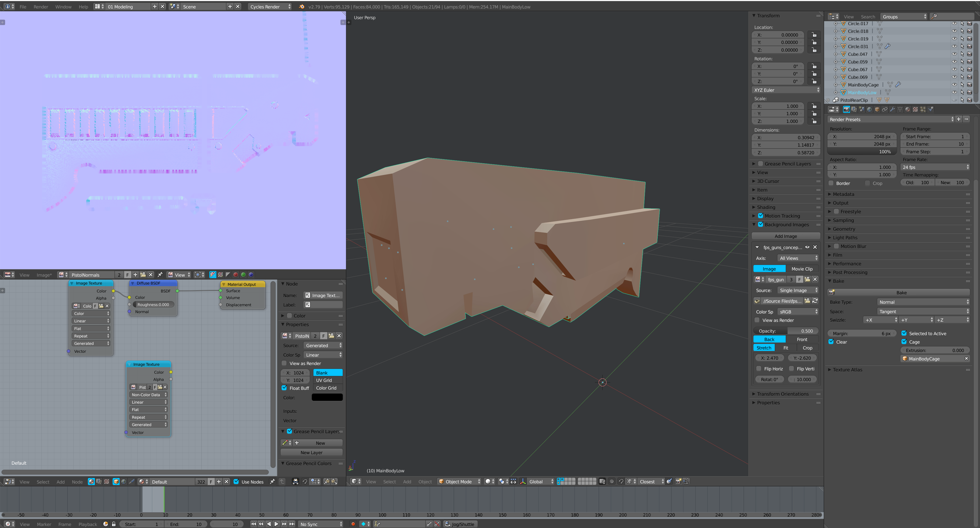
Task: Expand the Sampling panel
Action: click(x=843, y=220)
